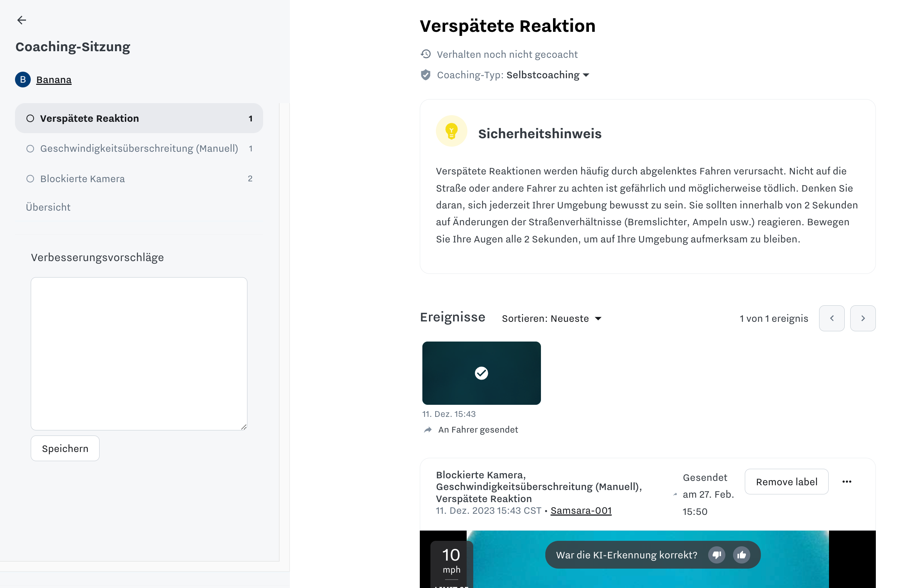Click the Remove label button
Image resolution: width=915 pixels, height=588 pixels.
786,482
